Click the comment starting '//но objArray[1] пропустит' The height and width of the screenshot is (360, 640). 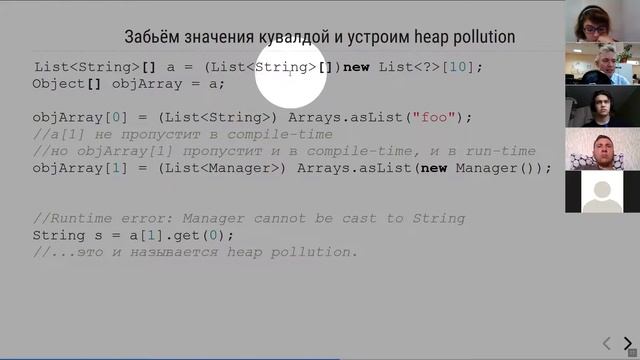(284, 151)
